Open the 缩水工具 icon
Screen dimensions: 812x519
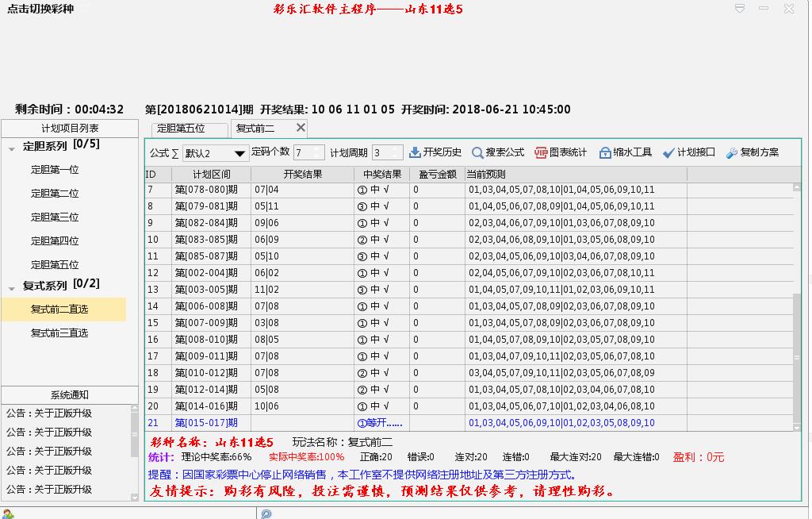tap(605, 152)
